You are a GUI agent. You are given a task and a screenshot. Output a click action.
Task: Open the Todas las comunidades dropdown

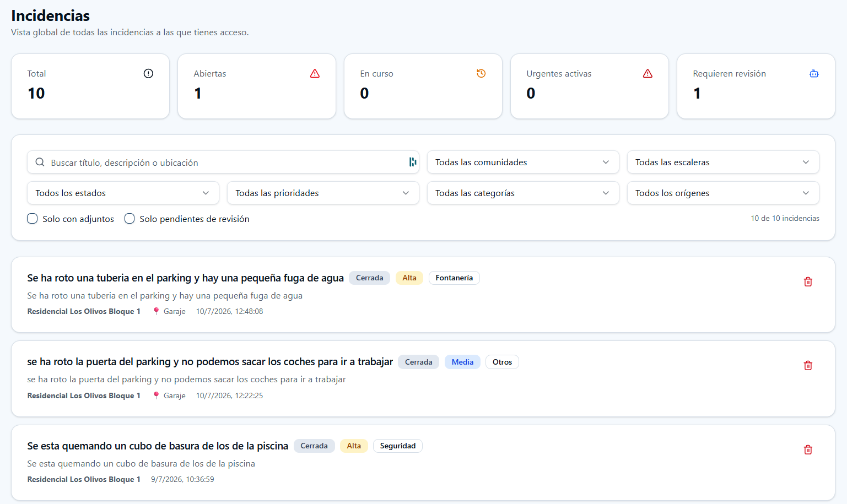pos(523,162)
